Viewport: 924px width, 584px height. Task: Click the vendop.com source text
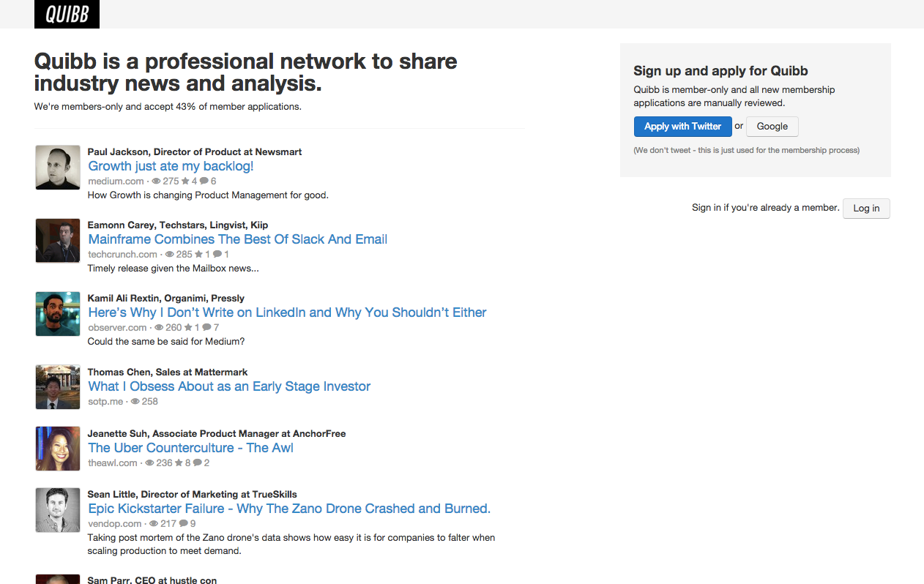115,523
